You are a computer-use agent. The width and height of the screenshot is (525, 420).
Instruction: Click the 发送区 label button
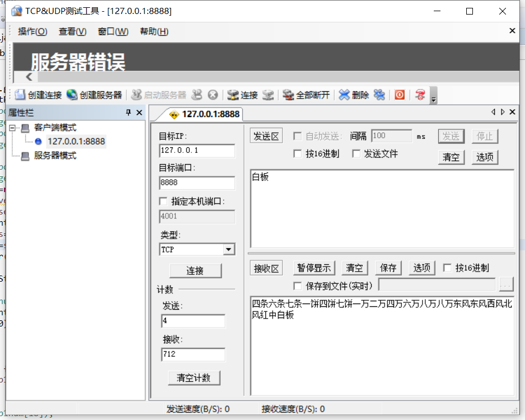[266, 136]
